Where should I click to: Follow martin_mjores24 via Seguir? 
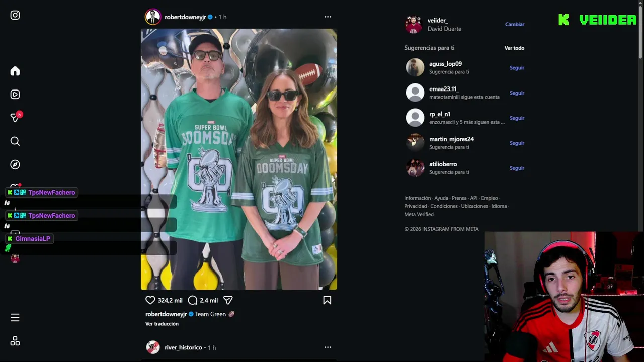coord(517,143)
